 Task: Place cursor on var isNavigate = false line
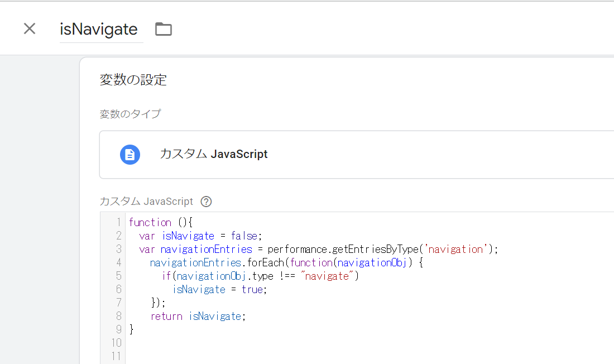pos(200,236)
